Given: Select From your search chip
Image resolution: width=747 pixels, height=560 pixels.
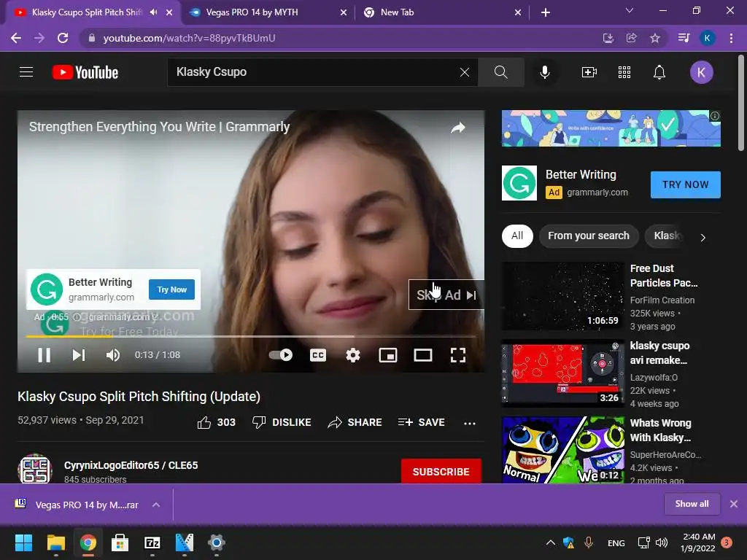Looking at the screenshot, I should tap(589, 236).
